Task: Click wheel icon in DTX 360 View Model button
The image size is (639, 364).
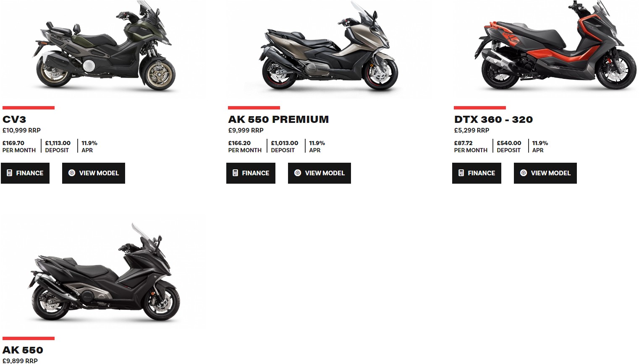Action: tap(524, 173)
